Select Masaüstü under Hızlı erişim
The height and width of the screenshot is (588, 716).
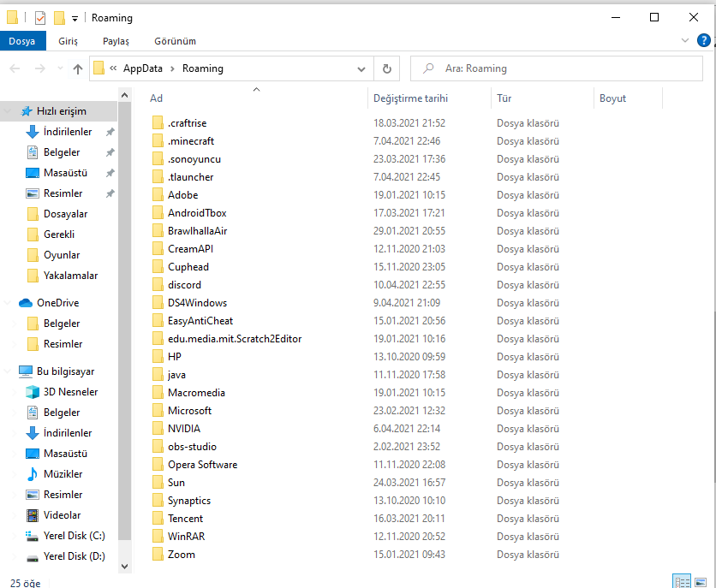65,173
